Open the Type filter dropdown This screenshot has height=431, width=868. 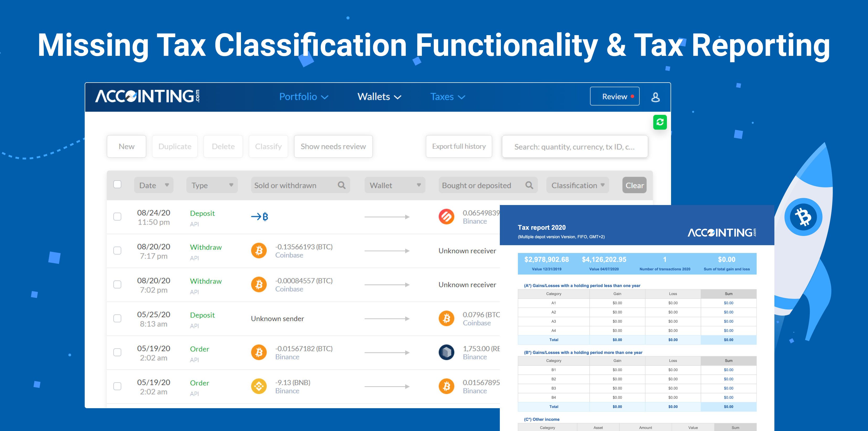click(212, 185)
